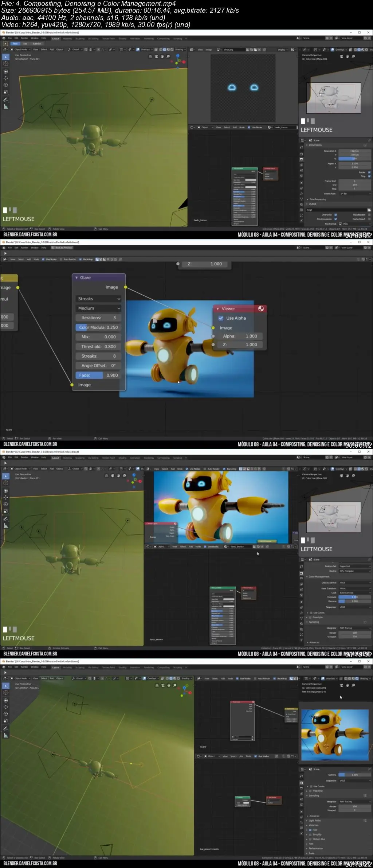The image size is (373, 868).
Task: Open the Window menu in the fourth frame
Action: [35, 667]
